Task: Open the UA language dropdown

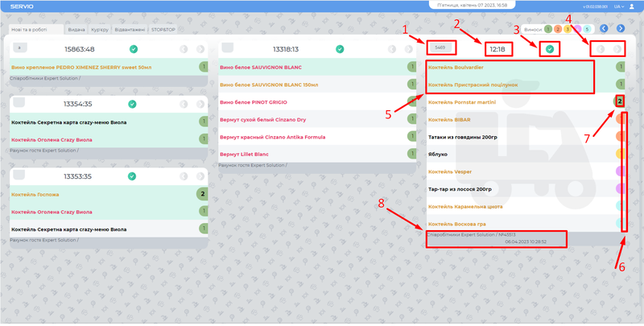Action: tap(618, 6)
